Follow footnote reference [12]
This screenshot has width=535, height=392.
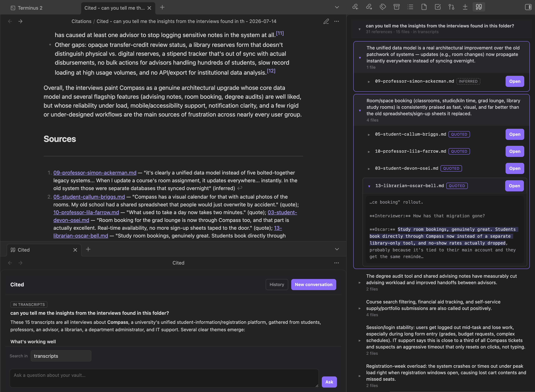coord(271,71)
